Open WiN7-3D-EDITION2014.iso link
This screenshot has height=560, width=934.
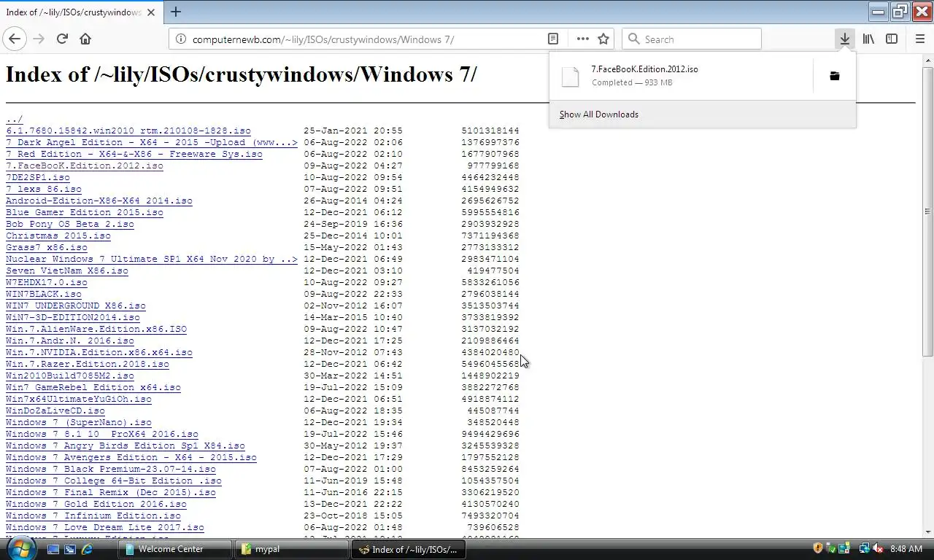(x=72, y=317)
